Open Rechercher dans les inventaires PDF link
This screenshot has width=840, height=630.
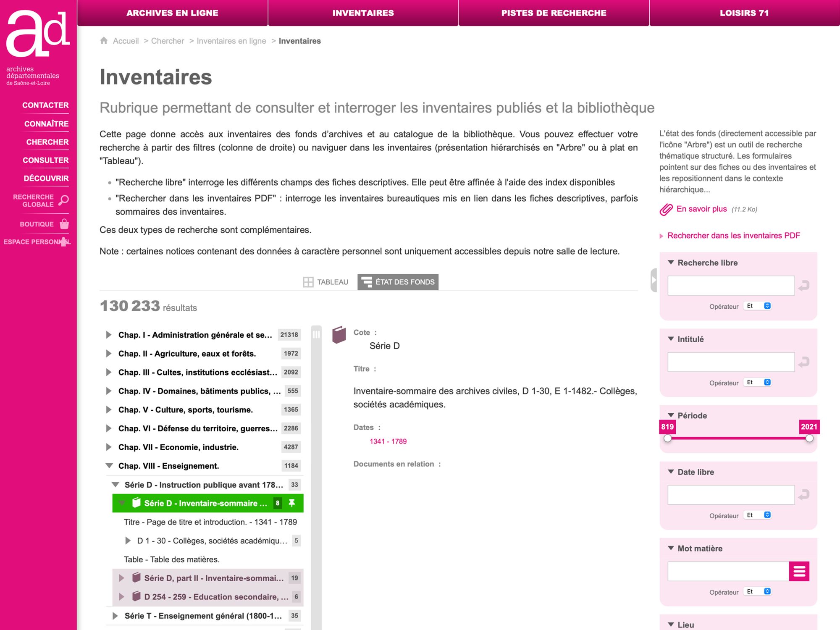click(x=733, y=236)
